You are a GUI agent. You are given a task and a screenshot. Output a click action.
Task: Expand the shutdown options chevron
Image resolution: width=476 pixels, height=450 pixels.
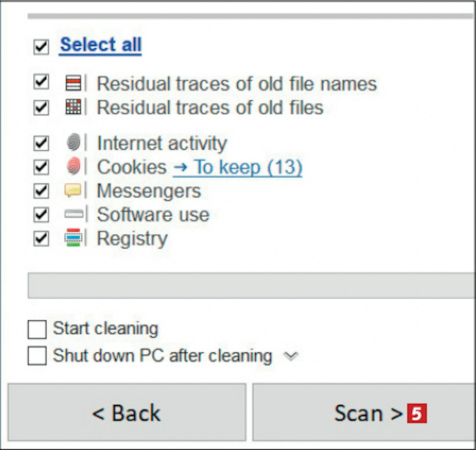pos(291,356)
